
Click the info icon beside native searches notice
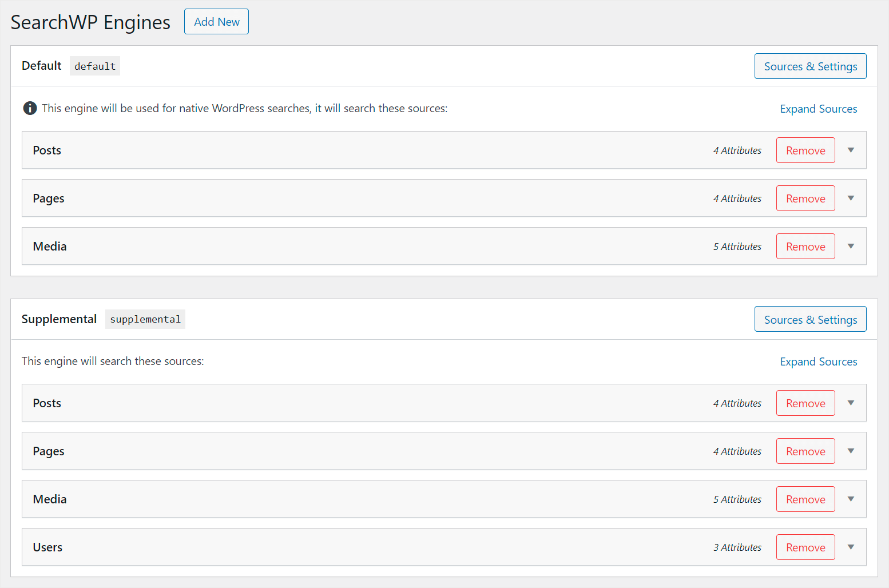[x=30, y=108]
